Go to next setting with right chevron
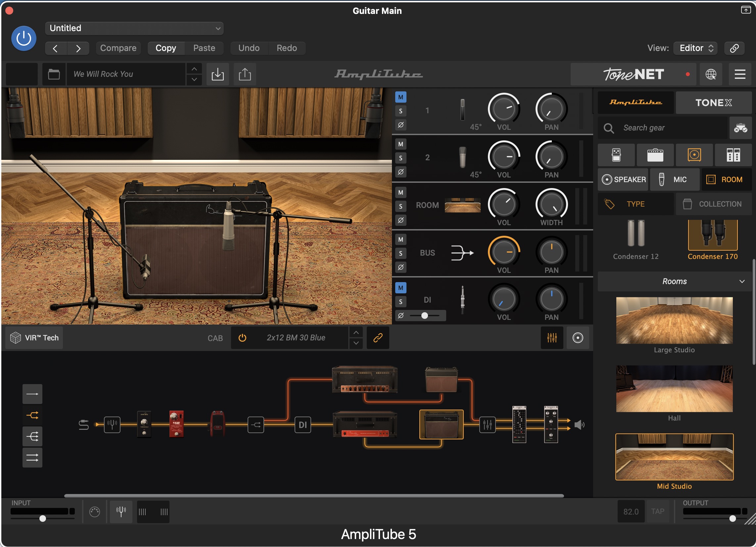Viewport: 756px width, 547px height. tap(78, 48)
